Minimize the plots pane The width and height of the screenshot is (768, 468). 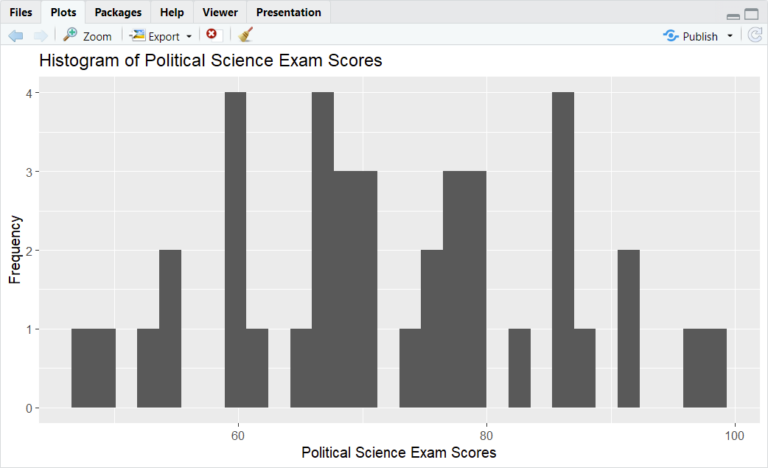734,15
